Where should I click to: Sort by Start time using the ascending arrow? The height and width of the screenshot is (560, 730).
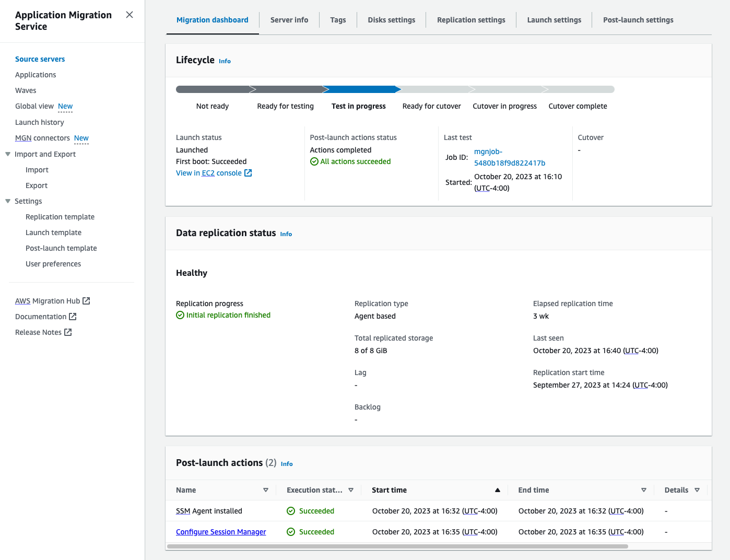tap(497, 490)
